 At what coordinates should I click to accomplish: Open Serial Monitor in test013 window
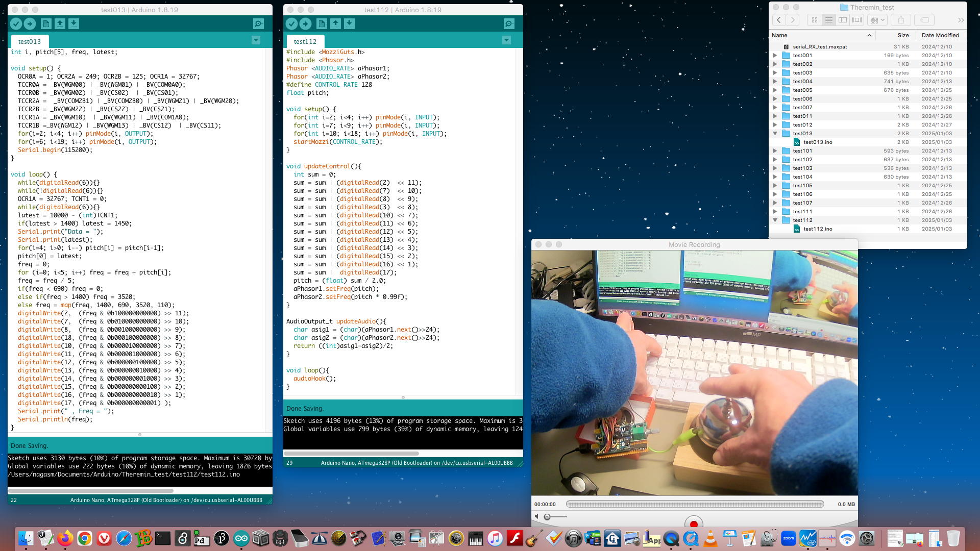259,23
